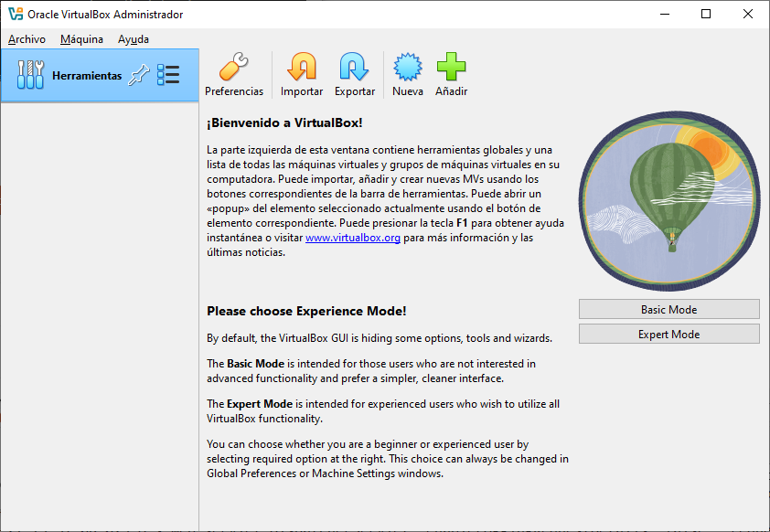
Task: Click the hot air balloon illustration
Action: tap(668, 201)
